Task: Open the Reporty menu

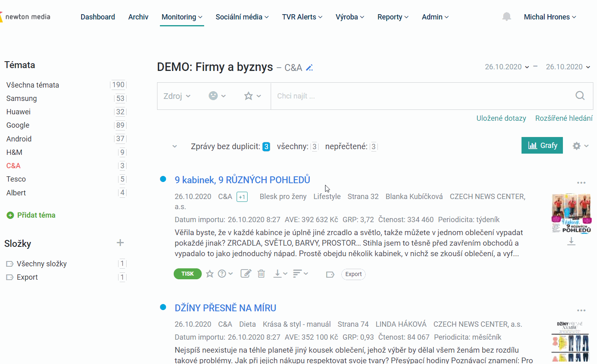Action: (x=393, y=17)
